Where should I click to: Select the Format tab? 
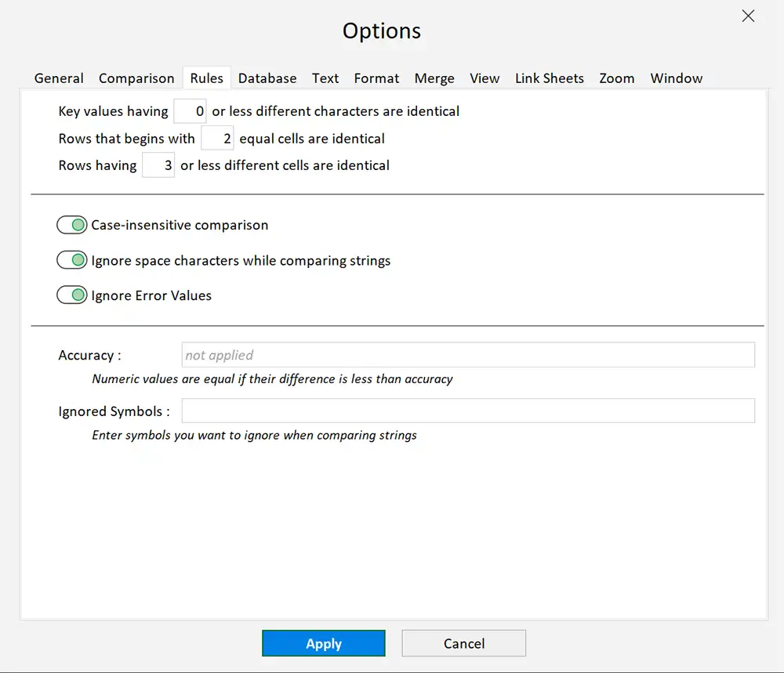[376, 78]
